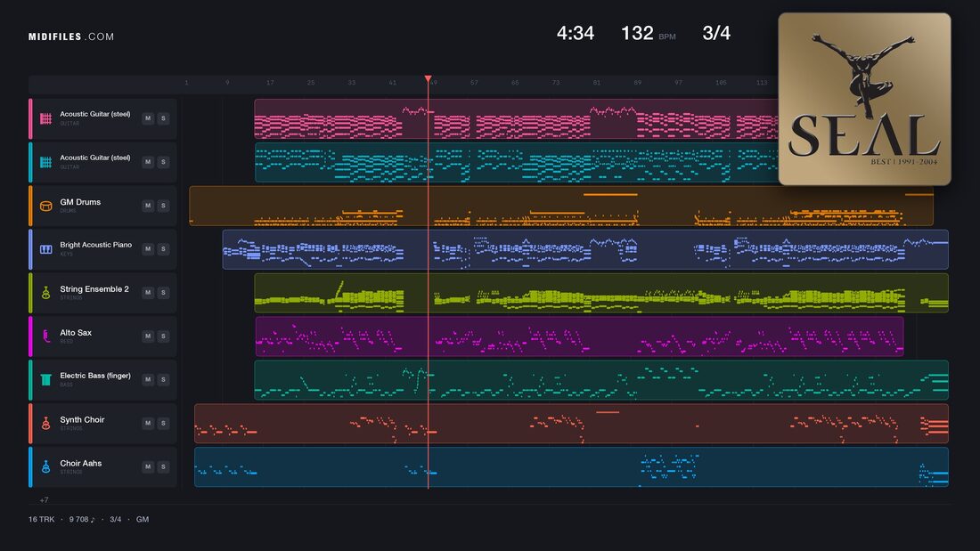980x551 pixels.
Task: Solo the Choir Aahs track
Action: pyautogui.click(x=163, y=466)
